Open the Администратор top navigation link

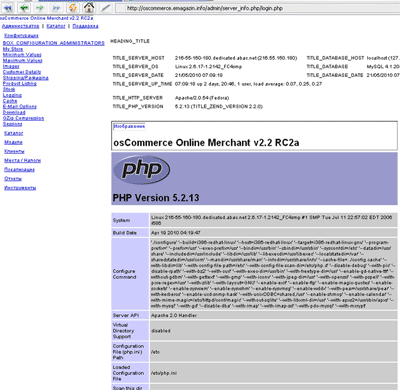(x=20, y=26)
